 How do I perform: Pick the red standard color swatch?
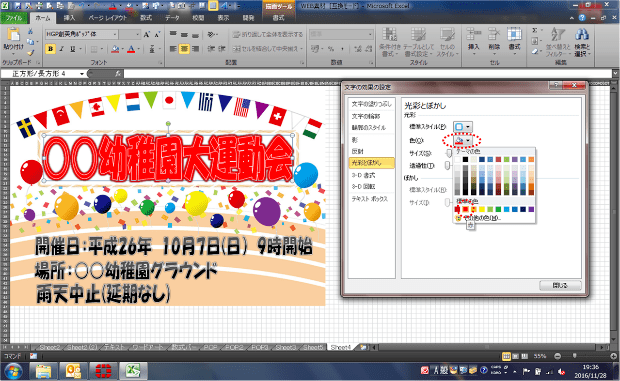[465, 209]
